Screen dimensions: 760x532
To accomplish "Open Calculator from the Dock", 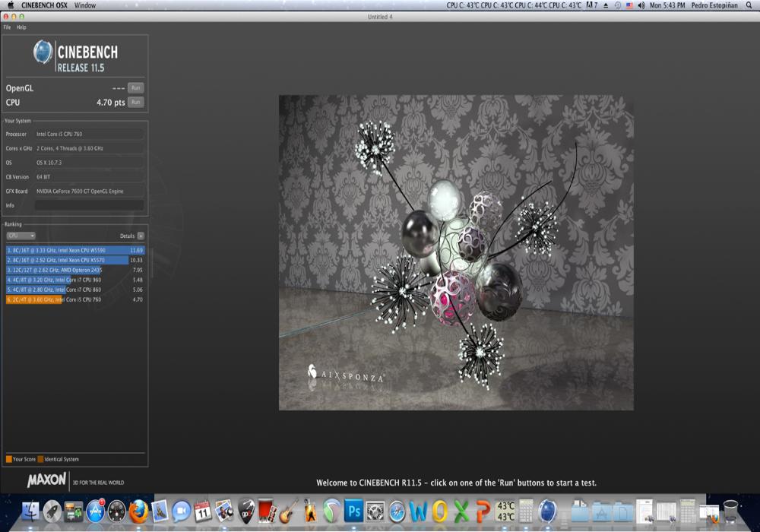I will [x=527, y=511].
